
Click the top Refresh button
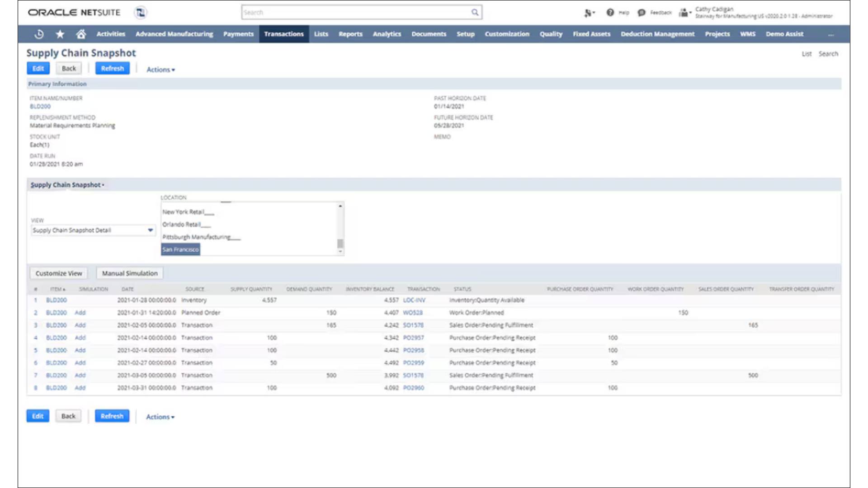coord(112,68)
